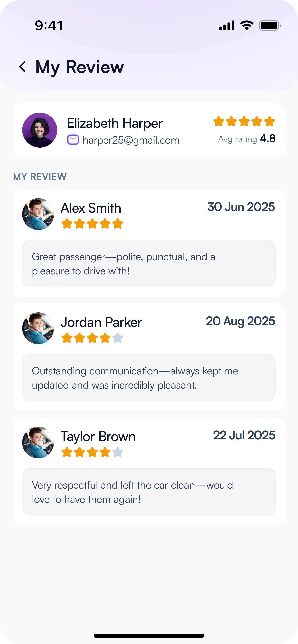Tap Alex Smith's review comment box

149,264
